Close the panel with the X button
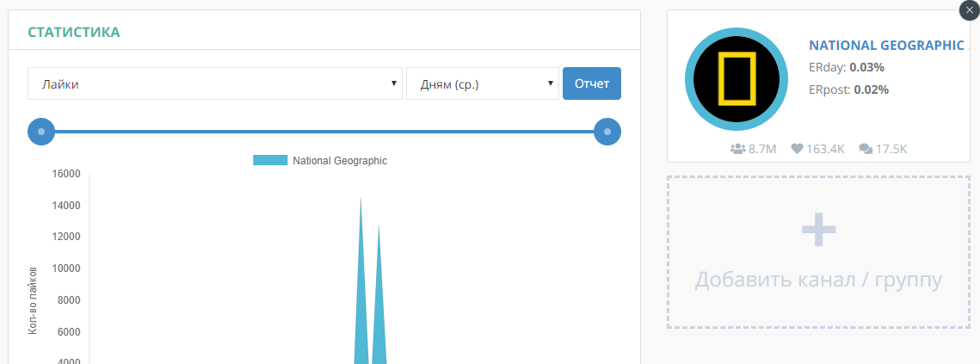Screen dimensions: 980x364 tap(969, 9)
